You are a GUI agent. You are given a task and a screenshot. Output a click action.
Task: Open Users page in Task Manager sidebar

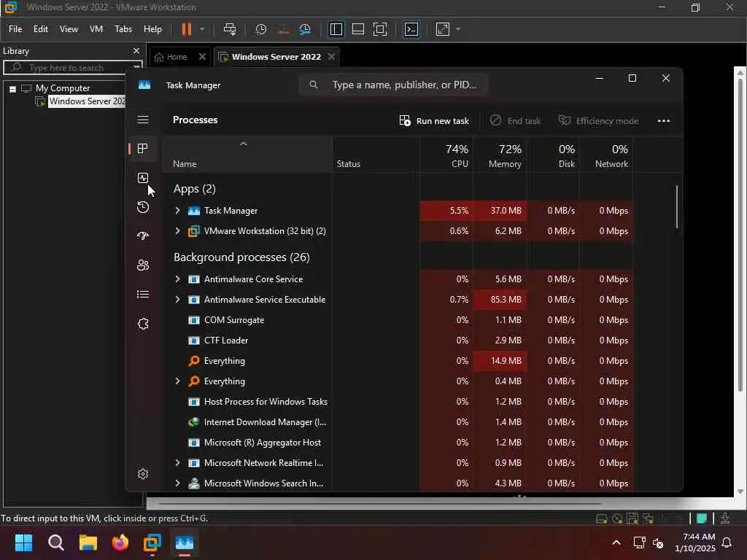[143, 265]
